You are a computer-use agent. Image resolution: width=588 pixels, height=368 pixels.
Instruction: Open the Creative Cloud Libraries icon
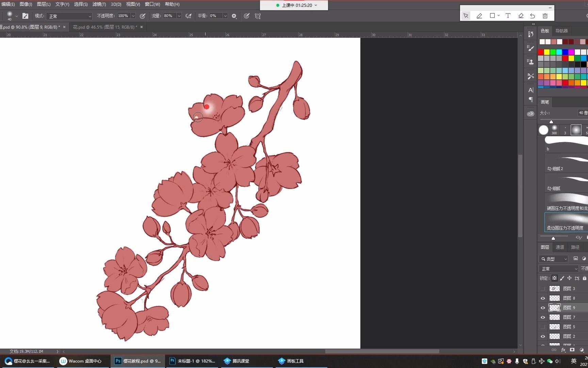click(530, 114)
